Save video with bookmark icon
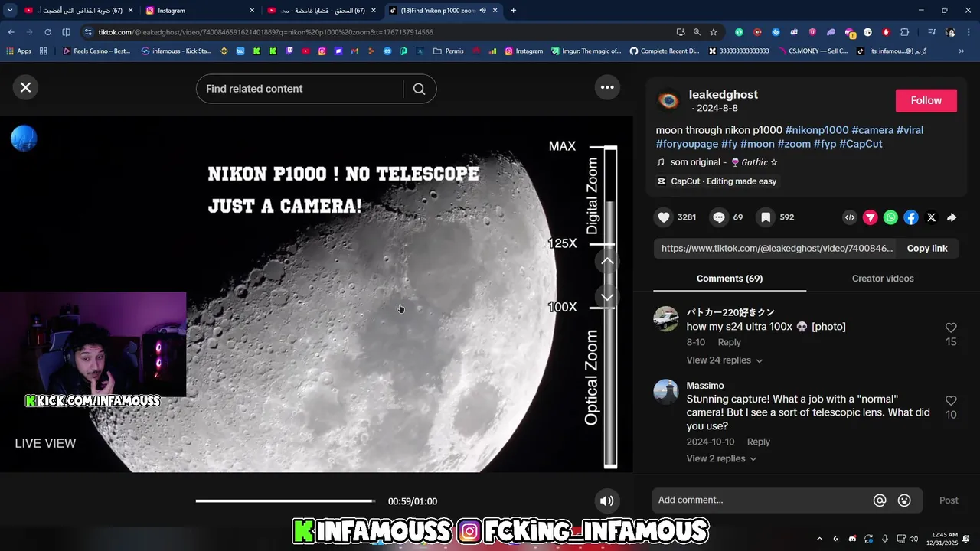The height and width of the screenshot is (551, 980). pyautogui.click(x=765, y=217)
